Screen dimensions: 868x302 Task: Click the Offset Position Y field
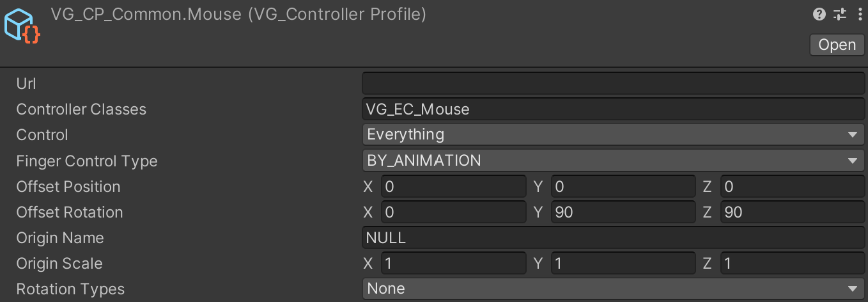pos(623,186)
